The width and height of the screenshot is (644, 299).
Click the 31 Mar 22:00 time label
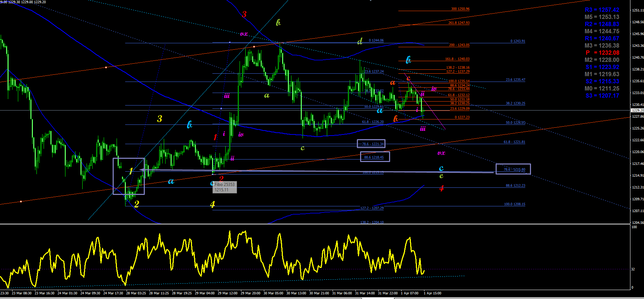tap(388, 293)
